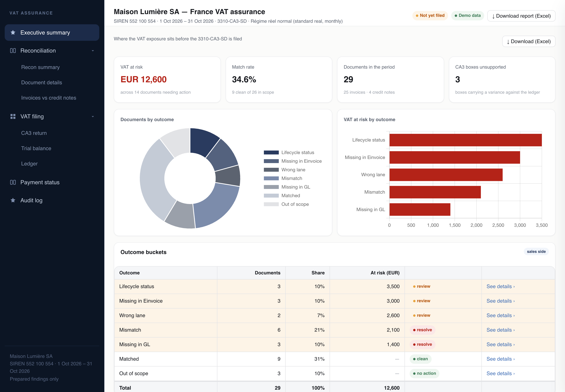The width and height of the screenshot is (565, 392).
Task: Click the Demo data badge
Action: click(x=467, y=15)
